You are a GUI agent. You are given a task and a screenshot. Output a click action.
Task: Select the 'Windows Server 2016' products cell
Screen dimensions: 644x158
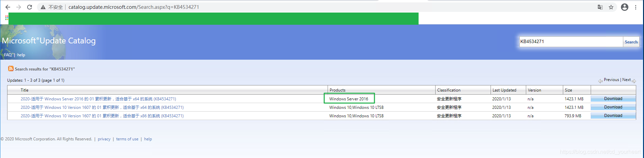click(x=349, y=99)
